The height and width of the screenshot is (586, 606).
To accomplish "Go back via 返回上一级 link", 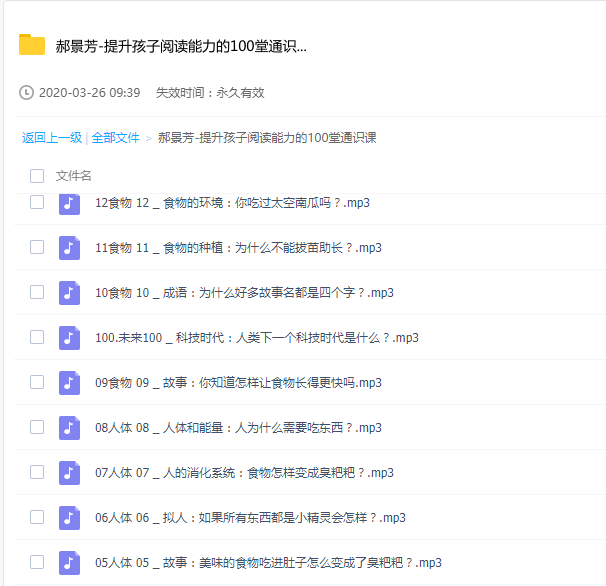I will pyautogui.click(x=52, y=138).
